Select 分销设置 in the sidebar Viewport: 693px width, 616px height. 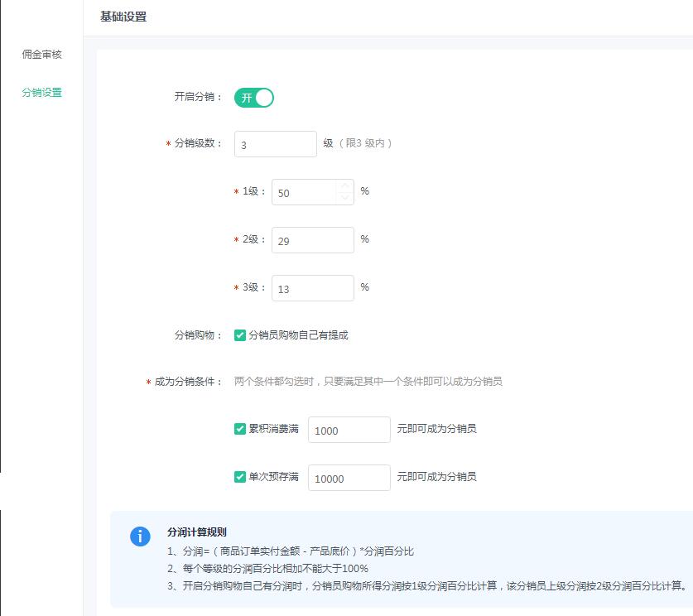pyautogui.click(x=41, y=93)
